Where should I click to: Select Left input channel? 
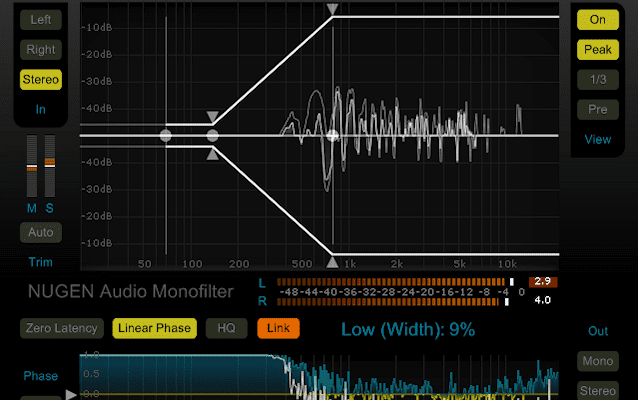tap(41, 19)
